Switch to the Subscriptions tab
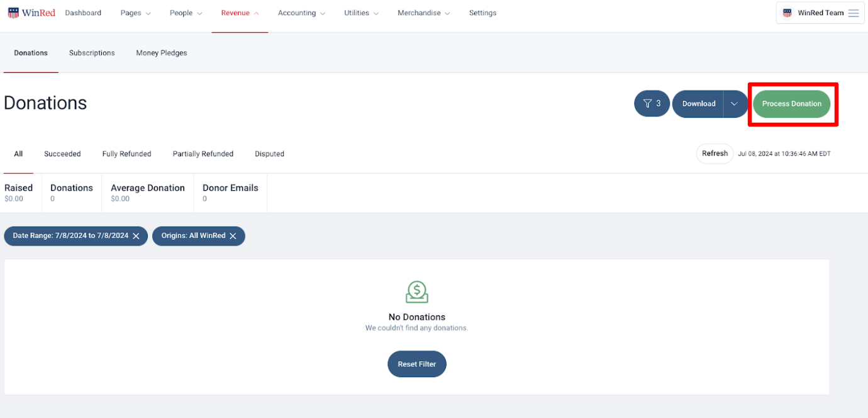 (91, 53)
